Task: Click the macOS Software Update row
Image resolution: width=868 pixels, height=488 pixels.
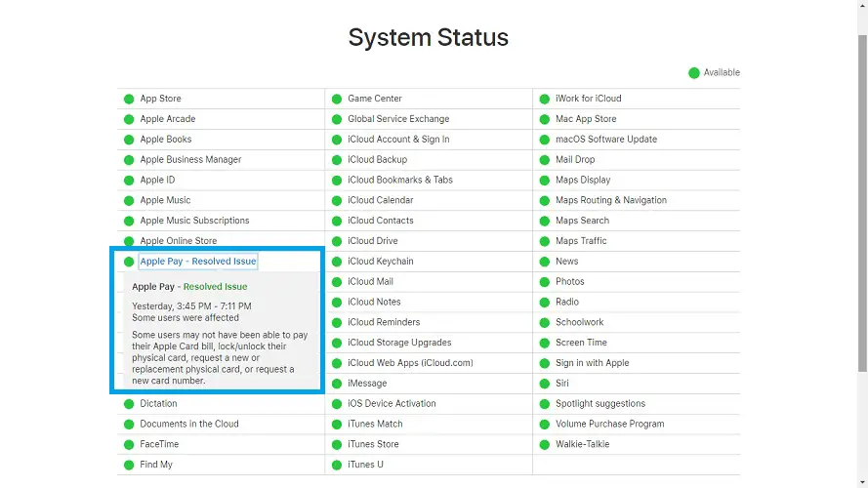Action: 606,140
